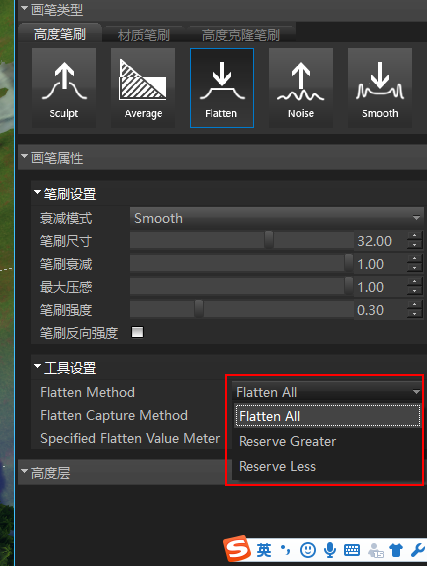Select the Average brush tool
The image size is (427, 566).
[x=143, y=88]
